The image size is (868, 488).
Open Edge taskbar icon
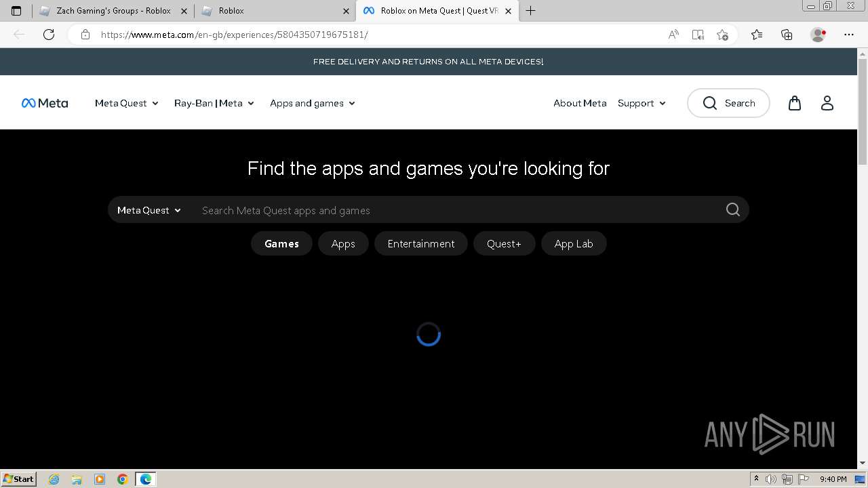[146, 479]
